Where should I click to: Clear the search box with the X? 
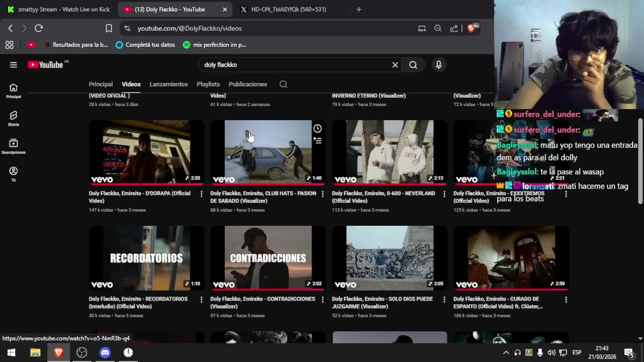click(x=395, y=65)
